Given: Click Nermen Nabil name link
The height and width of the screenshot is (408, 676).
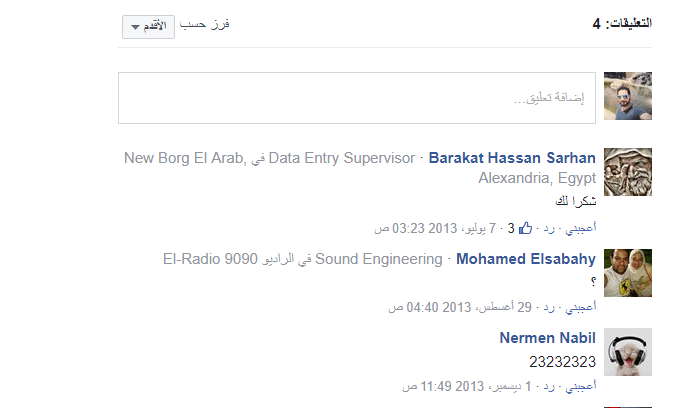Looking at the screenshot, I should [x=547, y=338].
